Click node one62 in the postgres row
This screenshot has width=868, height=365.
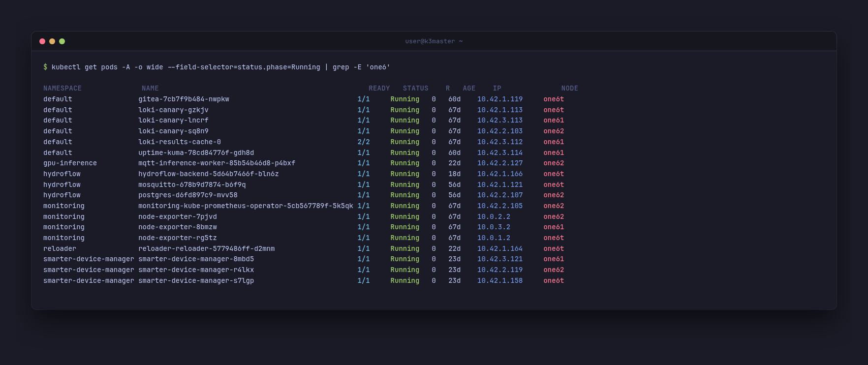(x=554, y=195)
